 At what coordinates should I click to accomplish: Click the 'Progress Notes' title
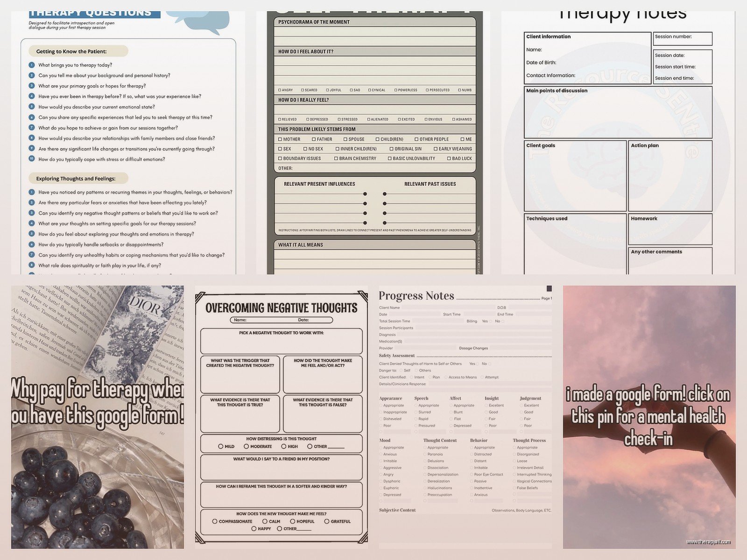(x=416, y=296)
